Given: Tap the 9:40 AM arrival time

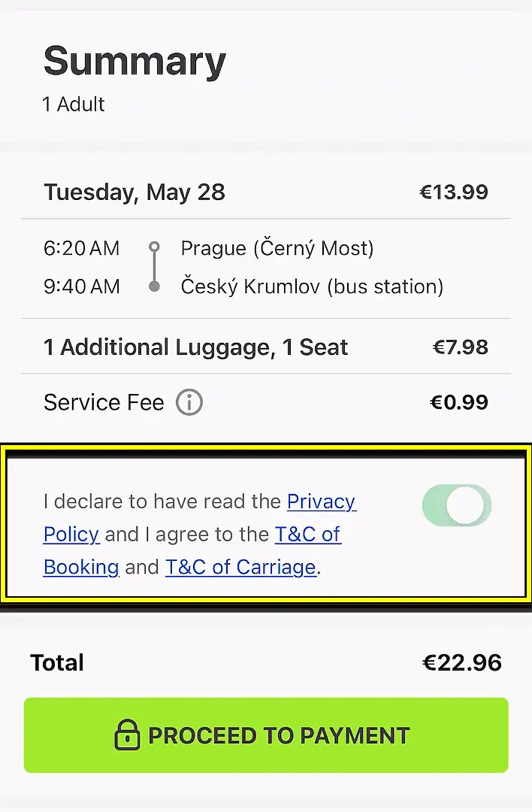Looking at the screenshot, I should [81, 286].
